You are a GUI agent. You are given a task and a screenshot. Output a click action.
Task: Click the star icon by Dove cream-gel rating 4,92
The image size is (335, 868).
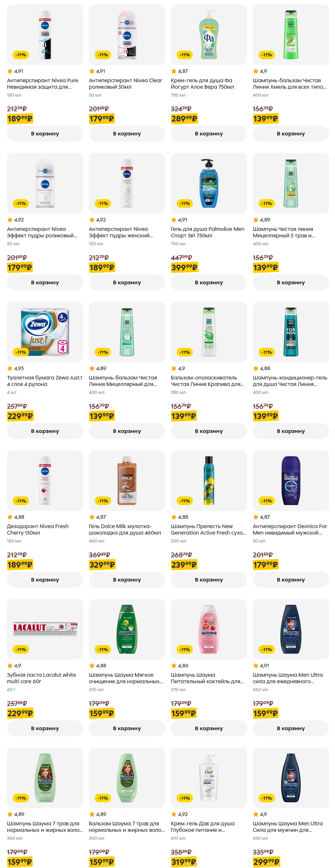(174, 814)
